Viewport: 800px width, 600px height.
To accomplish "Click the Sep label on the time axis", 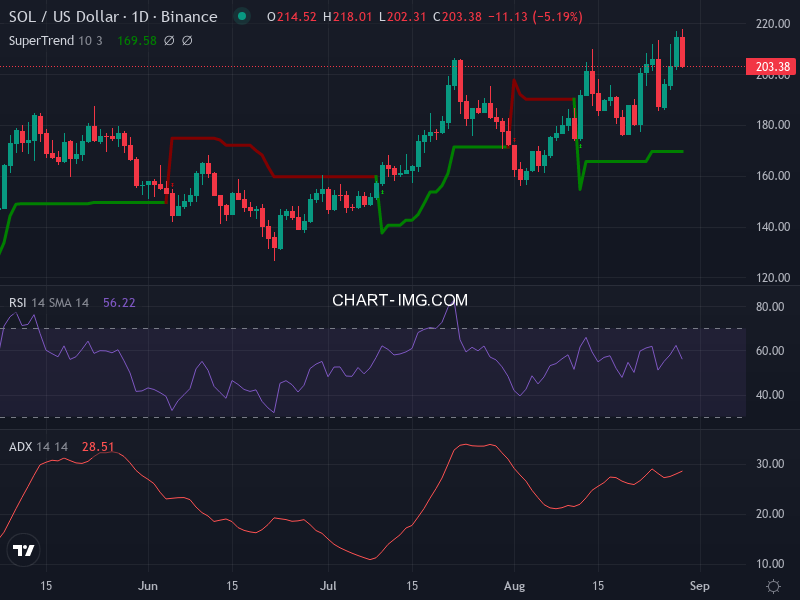I will (700, 586).
